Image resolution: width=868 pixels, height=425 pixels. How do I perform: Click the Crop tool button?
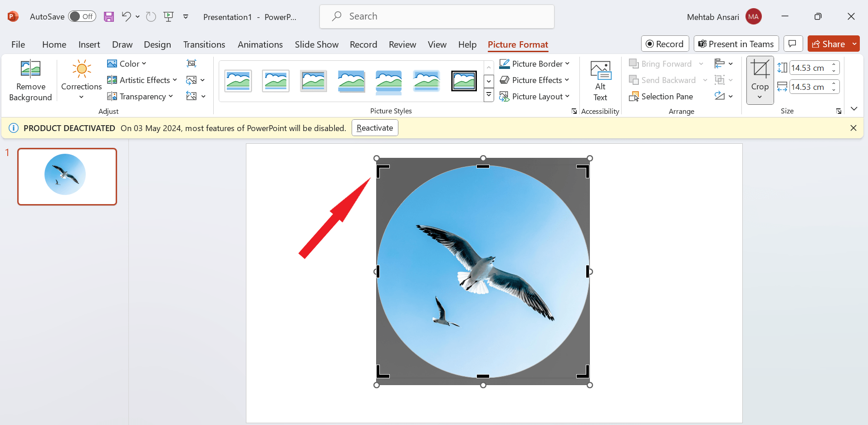click(x=760, y=70)
